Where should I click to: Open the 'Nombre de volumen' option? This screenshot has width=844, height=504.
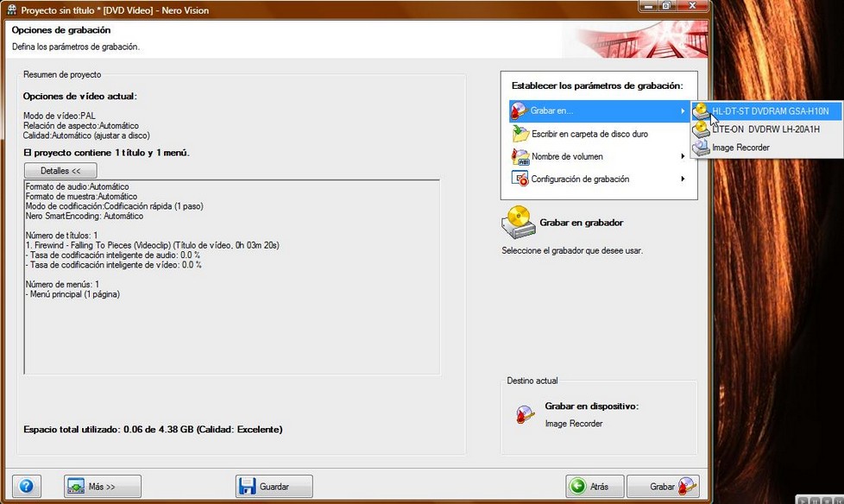(x=599, y=156)
